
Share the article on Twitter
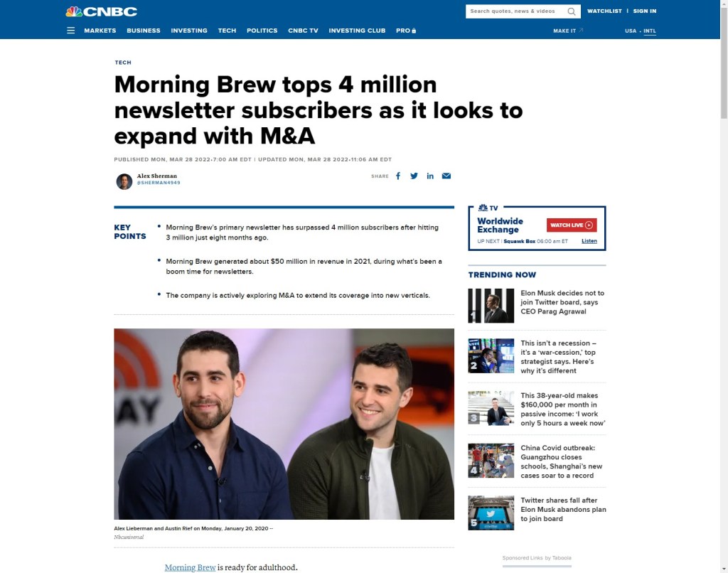click(x=414, y=176)
